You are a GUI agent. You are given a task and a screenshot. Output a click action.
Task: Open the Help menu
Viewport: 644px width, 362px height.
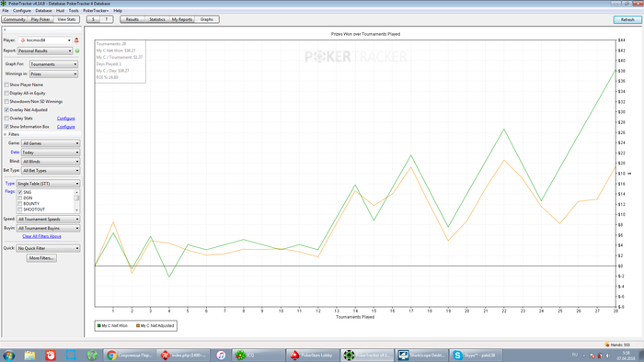pos(118,11)
